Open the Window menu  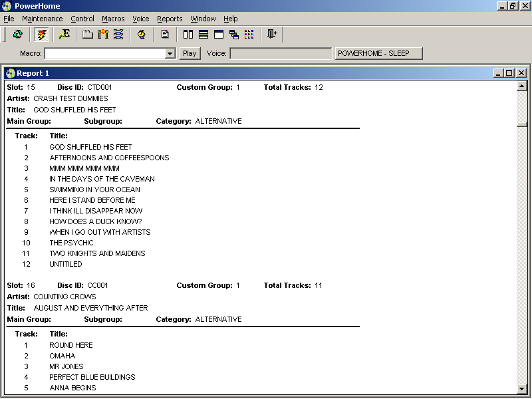click(203, 19)
